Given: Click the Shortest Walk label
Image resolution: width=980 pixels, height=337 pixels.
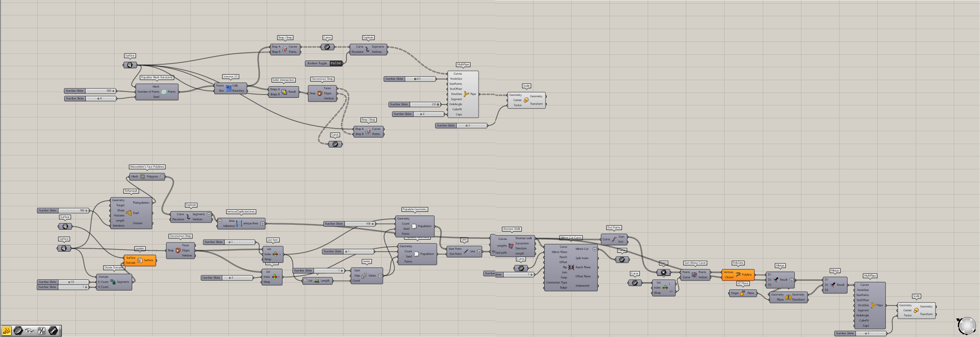Looking at the screenshot, I should (x=511, y=229).
